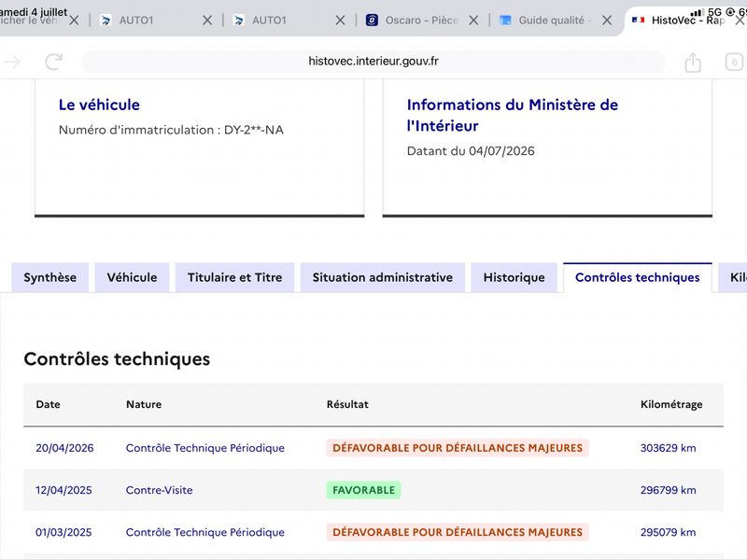
Task: Click the Numéro d'immatriculation DY-2**-NA text
Action: tap(171, 130)
